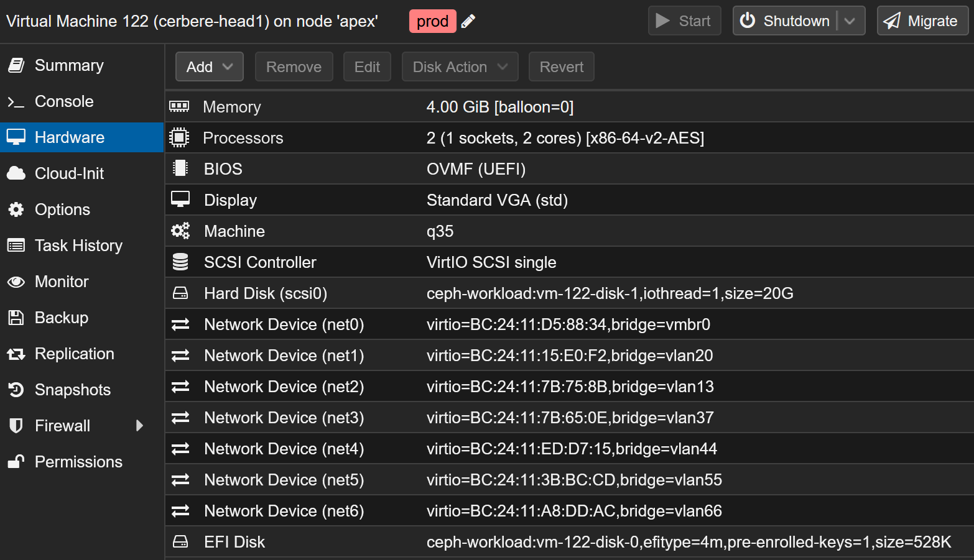Select the EFI Disk row
The image size is (974, 560).
560,542
